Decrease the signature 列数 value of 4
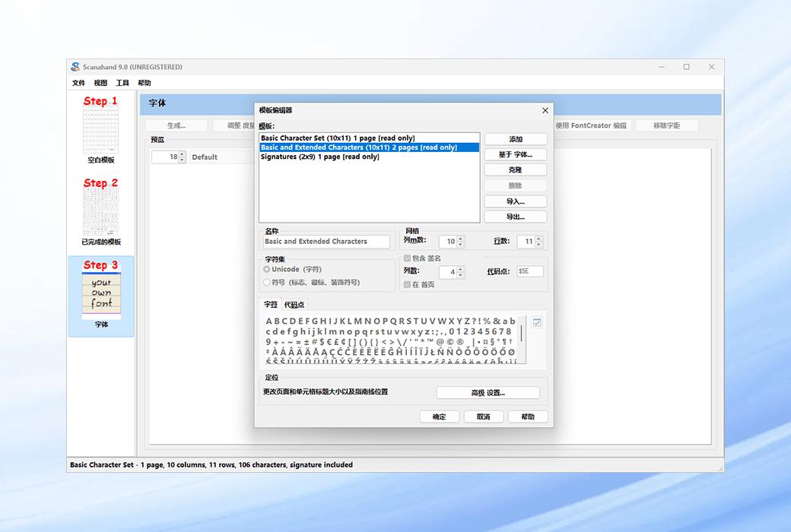This screenshot has height=532, width=791. [461, 275]
